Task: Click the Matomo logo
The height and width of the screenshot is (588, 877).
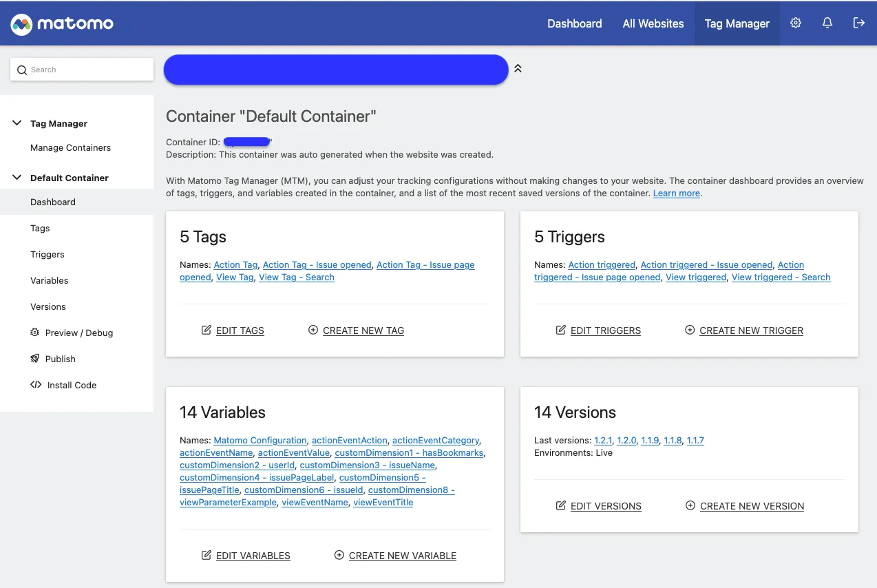Action: pyautogui.click(x=62, y=24)
